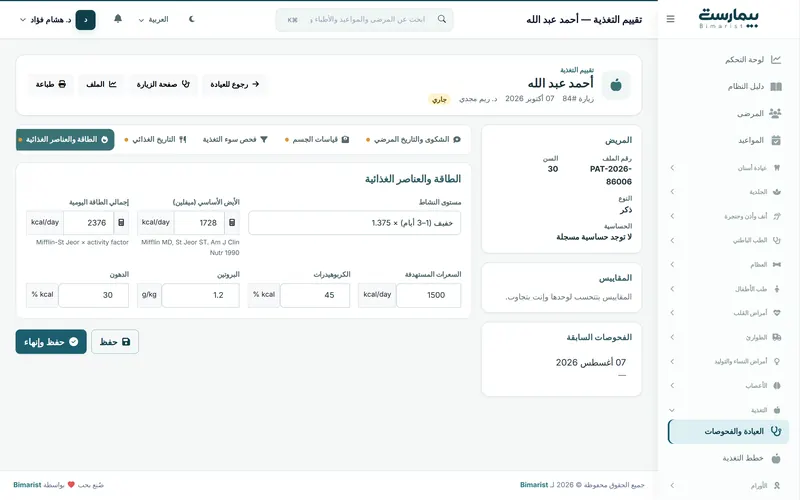This screenshot has height=500, width=800.
Task: Click the apple icon for خطط التغذية
Action: (x=776, y=458)
